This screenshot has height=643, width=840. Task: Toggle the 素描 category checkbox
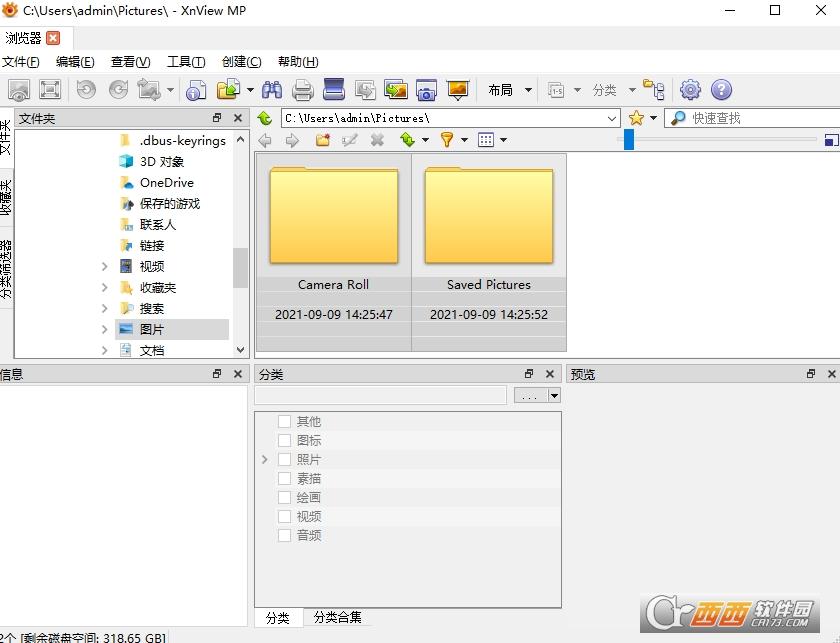coord(284,478)
